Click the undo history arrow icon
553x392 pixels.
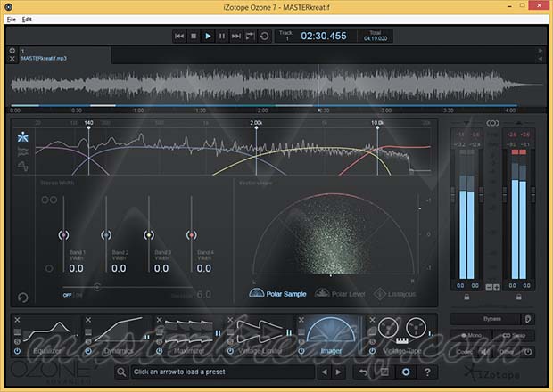(364, 372)
